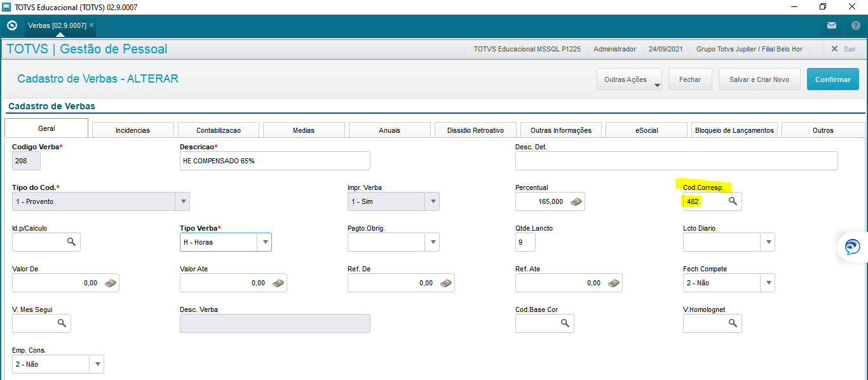Switch to Anuais tab

coord(390,130)
